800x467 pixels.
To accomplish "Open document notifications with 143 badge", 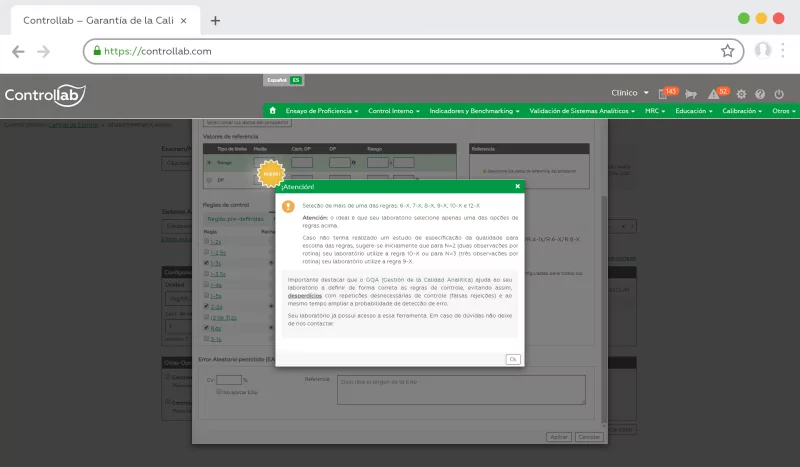I will (663, 93).
